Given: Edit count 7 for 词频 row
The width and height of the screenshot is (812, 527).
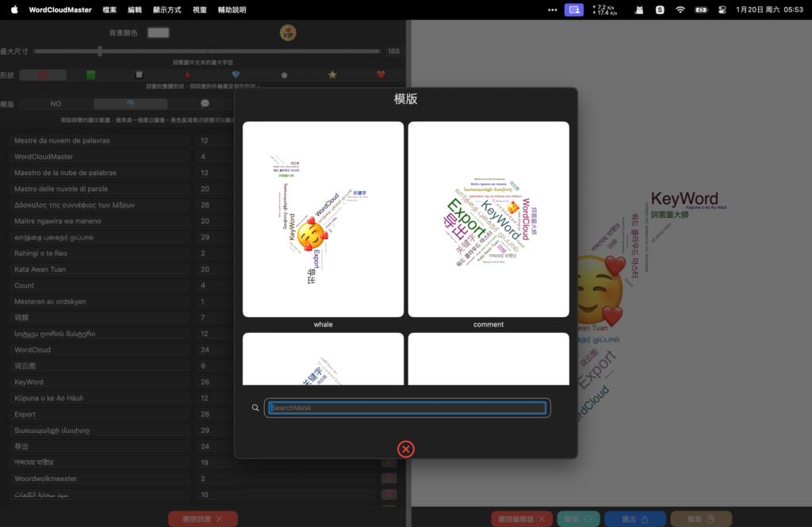Looking at the screenshot, I should click(x=215, y=317).
